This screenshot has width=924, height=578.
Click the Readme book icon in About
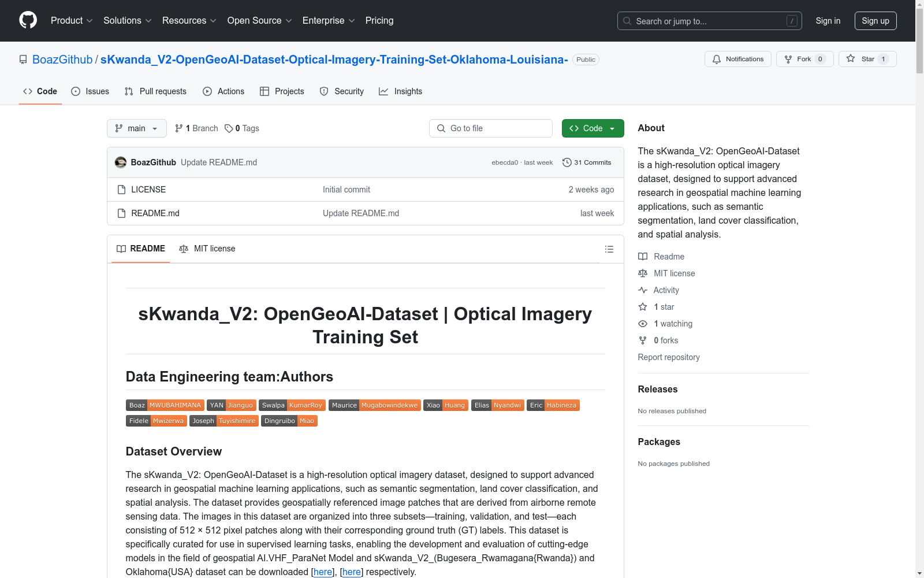click(x=643, y=257)
